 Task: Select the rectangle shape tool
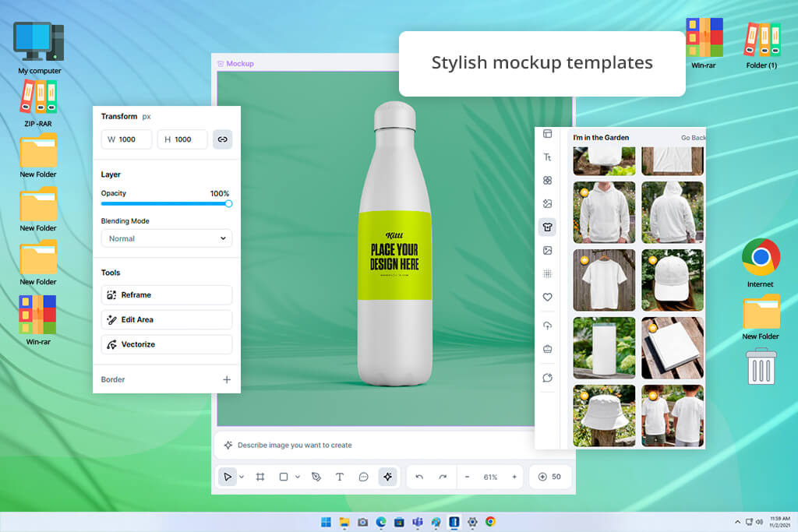click(284, 477)
